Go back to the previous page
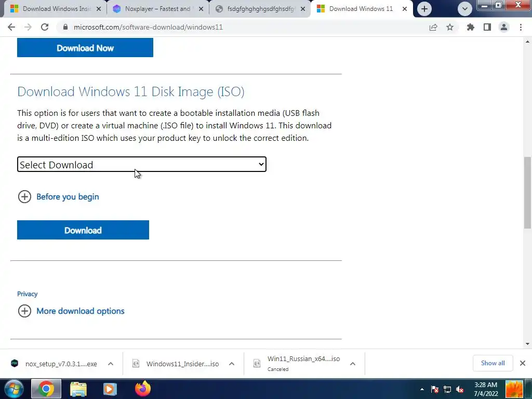The image size is (532, 399). click(11, 27)
